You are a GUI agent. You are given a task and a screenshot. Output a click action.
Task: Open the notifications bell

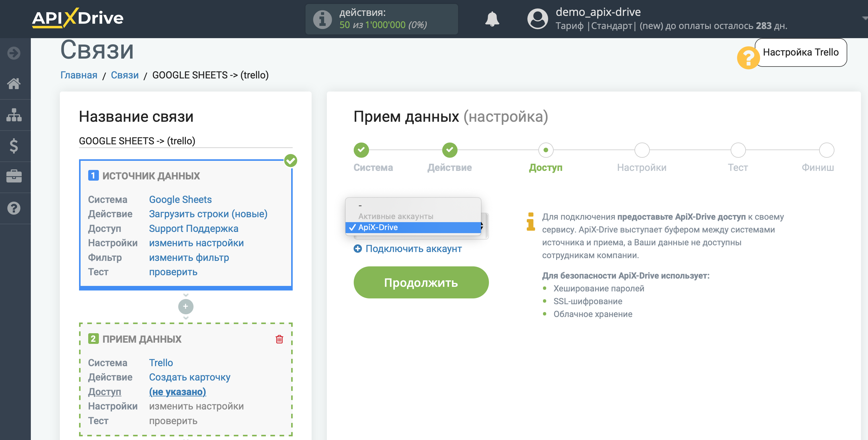click(492, 19)
